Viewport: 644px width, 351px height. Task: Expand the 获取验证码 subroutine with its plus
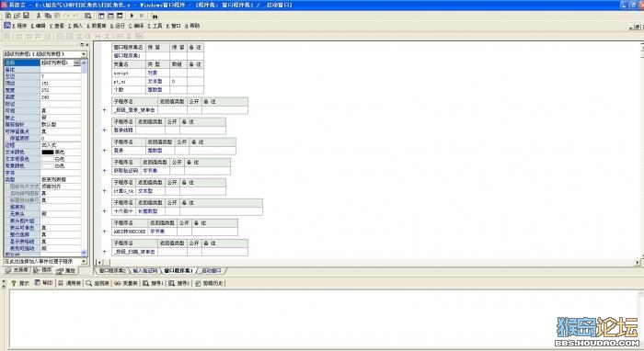point(104,171)
